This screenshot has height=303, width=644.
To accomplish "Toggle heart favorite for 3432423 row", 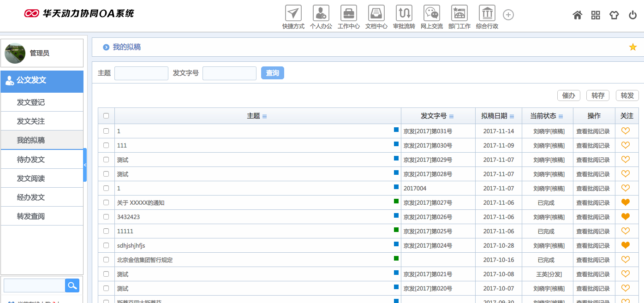I will click(x=625, y=217).
